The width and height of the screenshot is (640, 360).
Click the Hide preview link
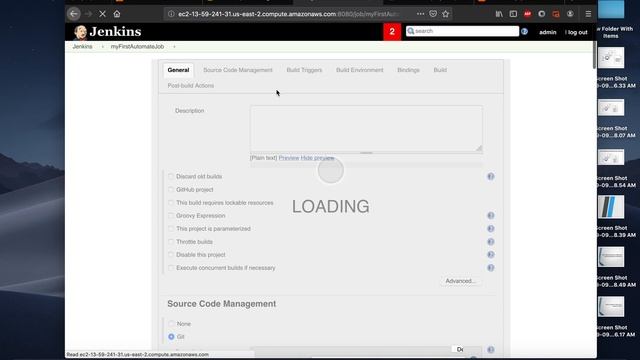[x=318, y=158]
